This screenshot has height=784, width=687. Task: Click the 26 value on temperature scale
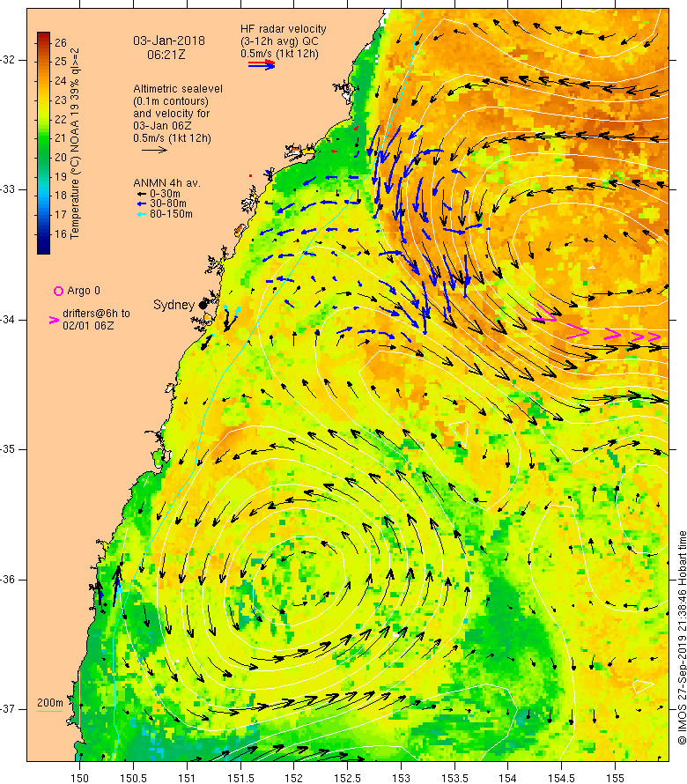61,42
